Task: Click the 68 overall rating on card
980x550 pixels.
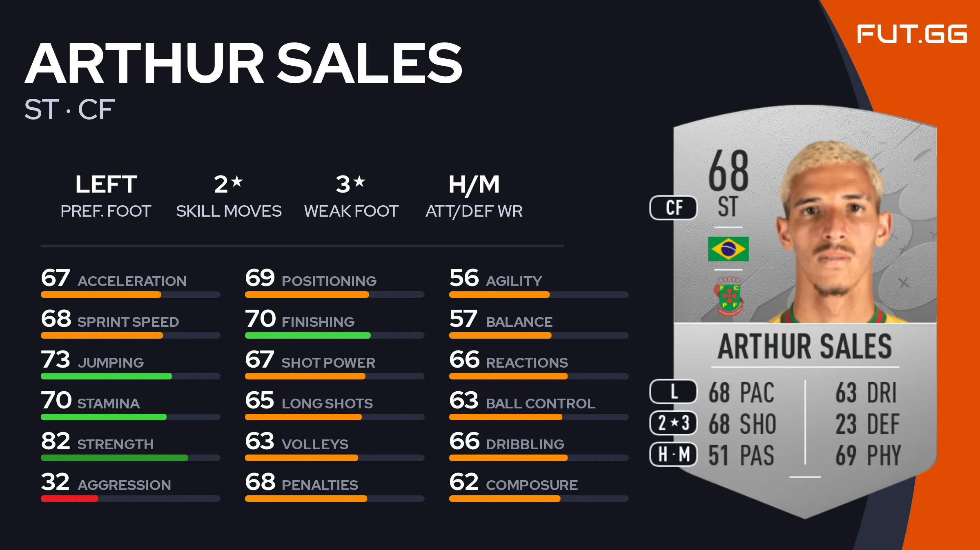Action: click(x=728, y=171)
